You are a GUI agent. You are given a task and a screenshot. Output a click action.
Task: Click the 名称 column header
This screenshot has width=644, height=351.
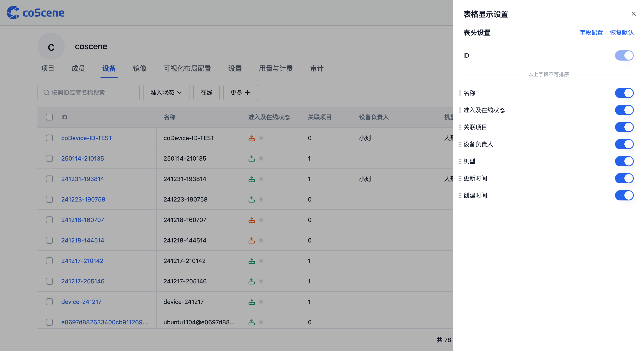[169, 117]
